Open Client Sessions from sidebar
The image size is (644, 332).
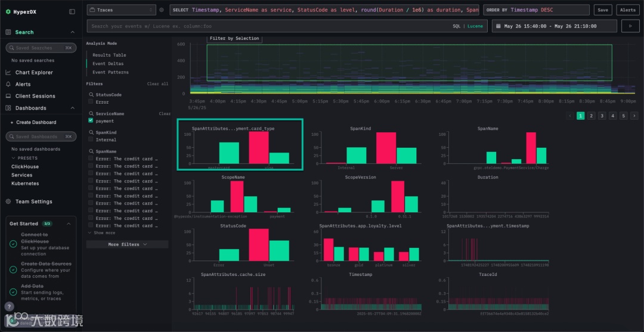35,96
